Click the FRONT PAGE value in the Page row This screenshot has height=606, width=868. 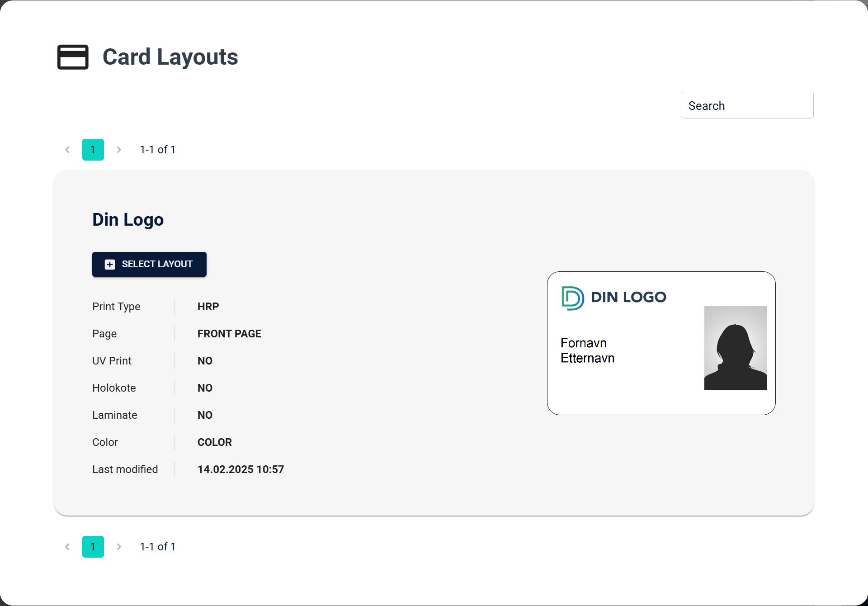[x=229, y=333]
